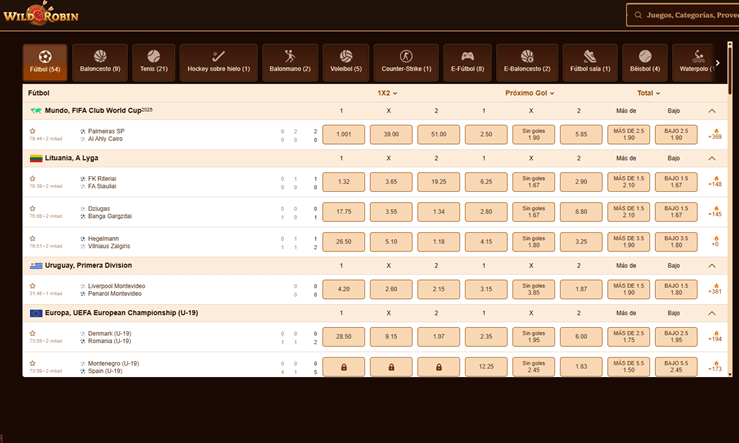Select the Fútbol (54) sport tab
This screenshot has width=739, height=443.
pyautogui.click(x=45, y=62)
